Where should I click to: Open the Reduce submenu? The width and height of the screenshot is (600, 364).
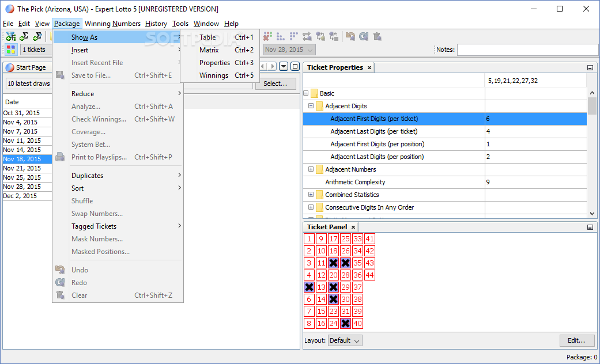coord(118,94)
